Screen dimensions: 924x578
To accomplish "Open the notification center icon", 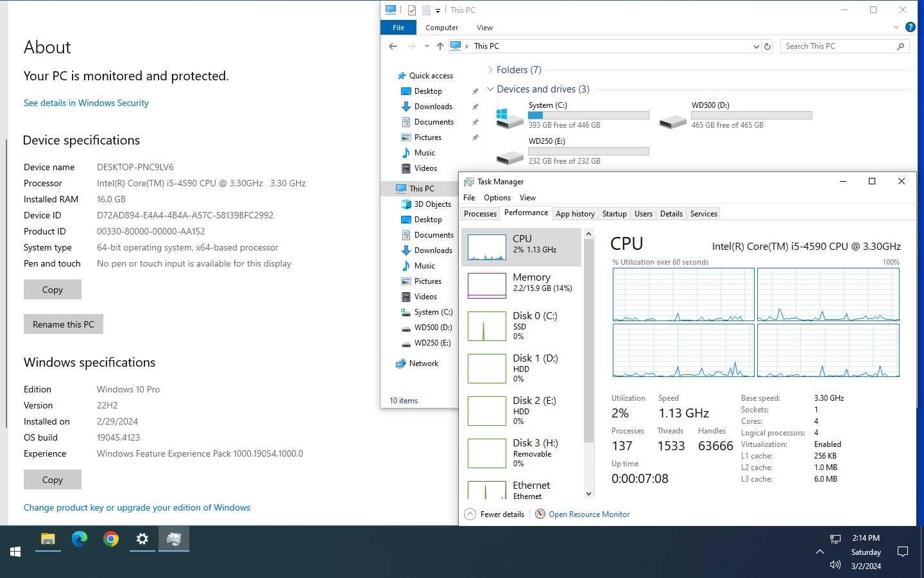I will [903, 552].
